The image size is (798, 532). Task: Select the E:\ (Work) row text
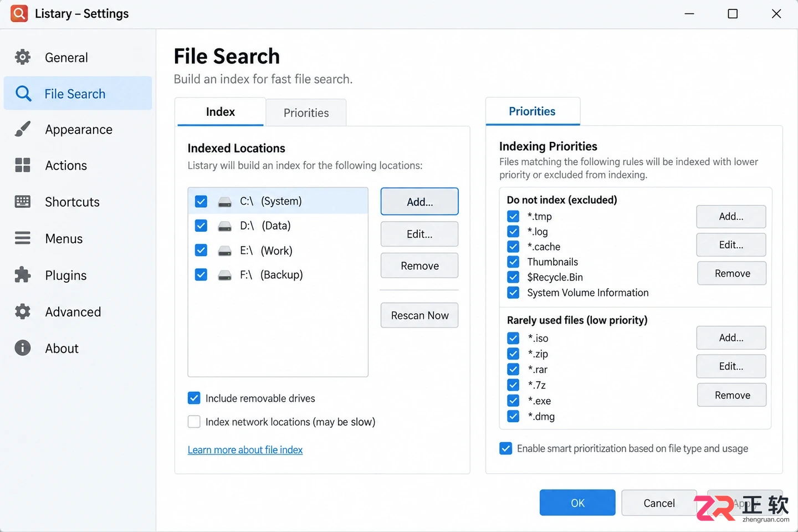pyautogui.click(x=266, y=251)
